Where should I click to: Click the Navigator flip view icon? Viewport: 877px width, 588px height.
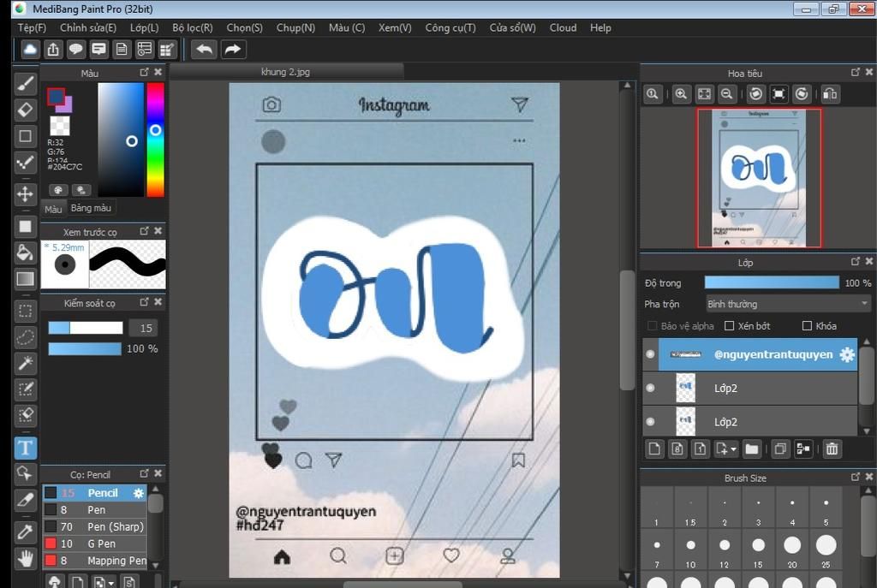tap(830, 94)
